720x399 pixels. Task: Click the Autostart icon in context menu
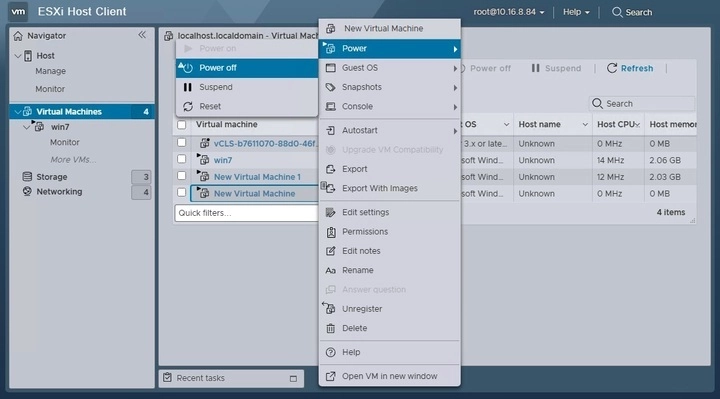[331, 130]
